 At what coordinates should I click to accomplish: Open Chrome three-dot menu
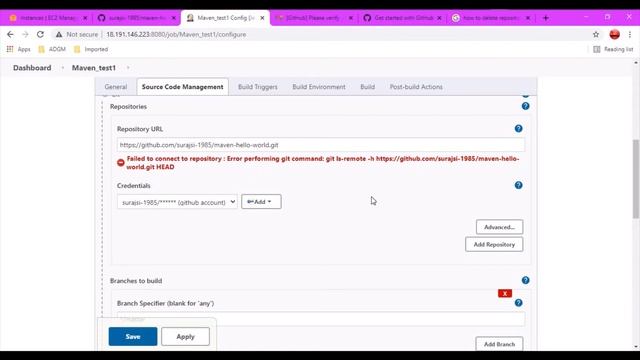click(x=630, y=35)
